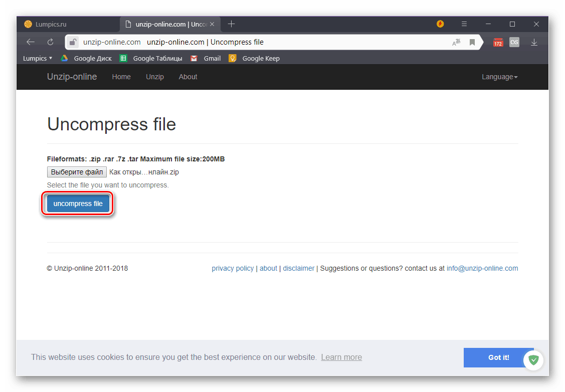The height and width of the screenshot is (392, 565).
Task: Click the Unzip-online brand logo text
Action: pyautogui.click(x=72, y=77)
